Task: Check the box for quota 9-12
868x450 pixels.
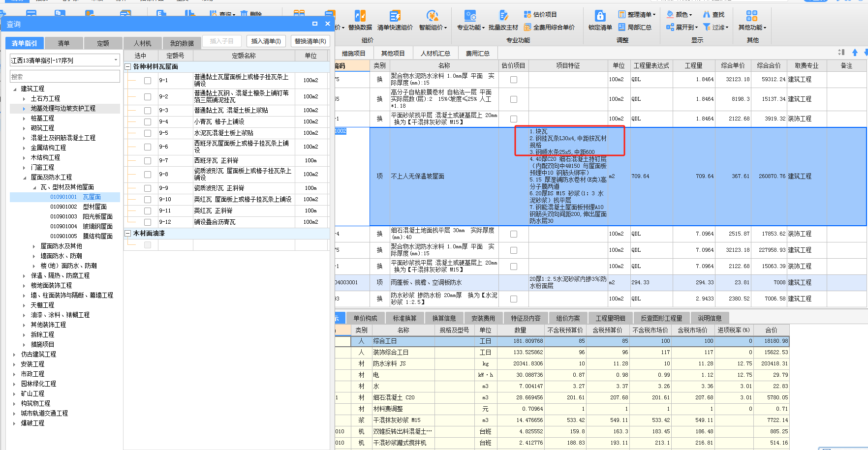Action: click(148, 222)
